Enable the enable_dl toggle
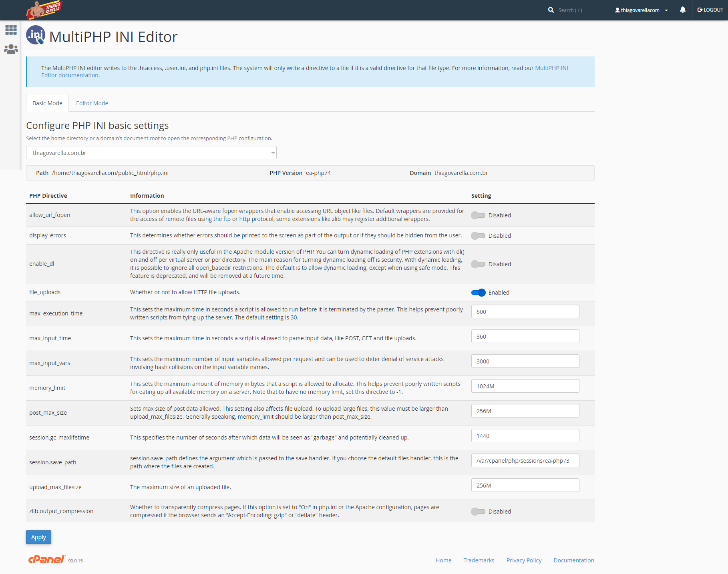 coord(478,264)
